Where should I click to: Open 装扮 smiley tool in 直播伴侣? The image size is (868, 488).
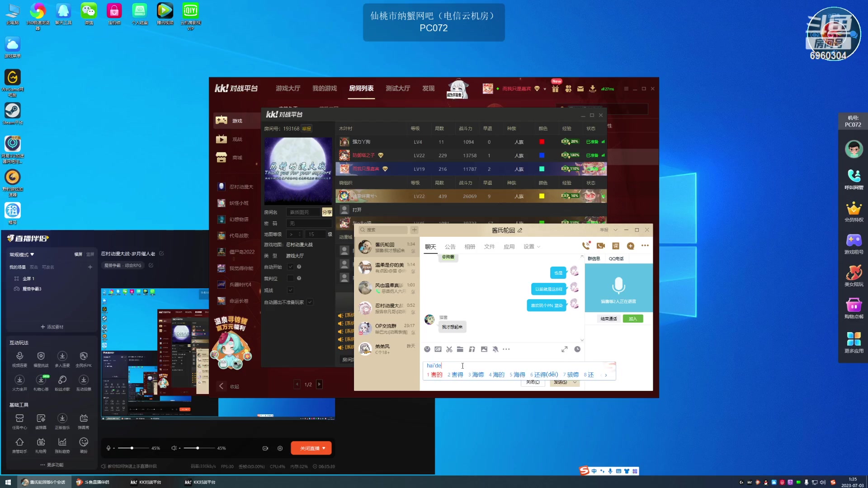tap(84, 445)
